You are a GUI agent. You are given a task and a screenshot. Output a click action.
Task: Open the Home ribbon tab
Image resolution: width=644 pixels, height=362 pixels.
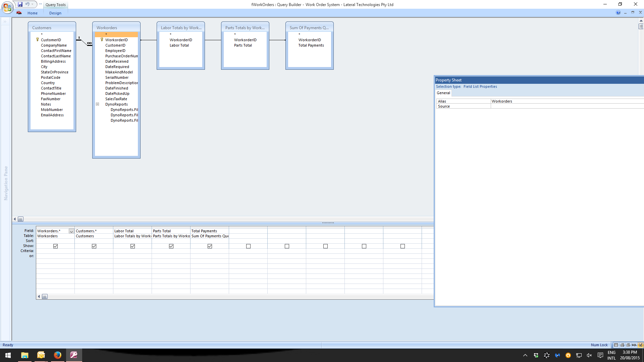click(x=33, y=13)
